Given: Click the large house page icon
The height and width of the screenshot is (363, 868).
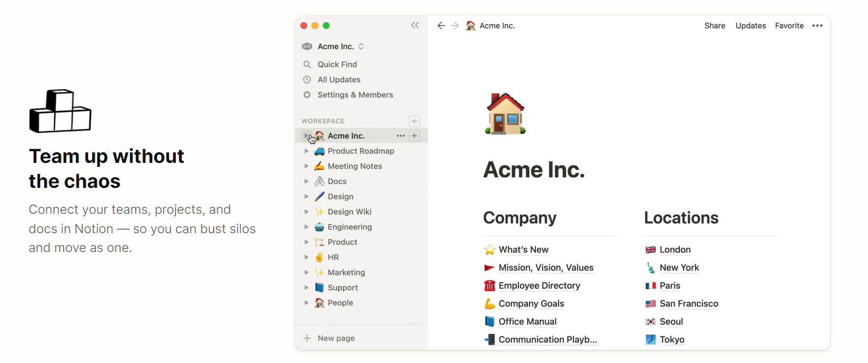Looking at the screenshot, I should [505, 114].
